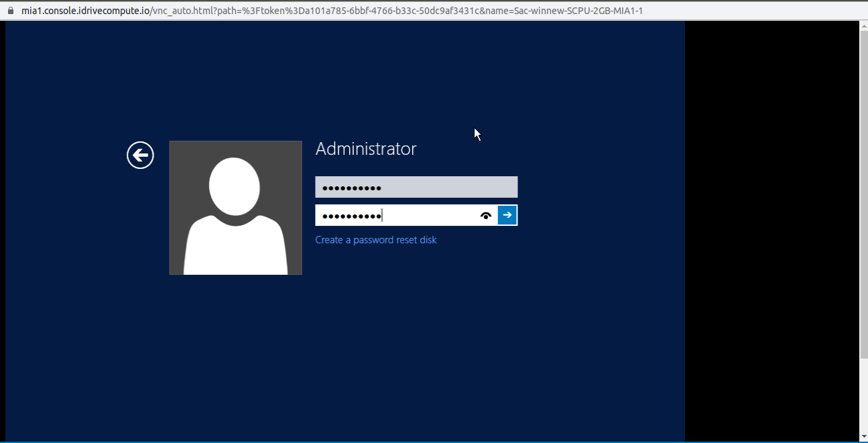The width and height of the screenshot is (868, 443).
Task: Place cursor after dots in lower password field
Action: tap(384, 215)
